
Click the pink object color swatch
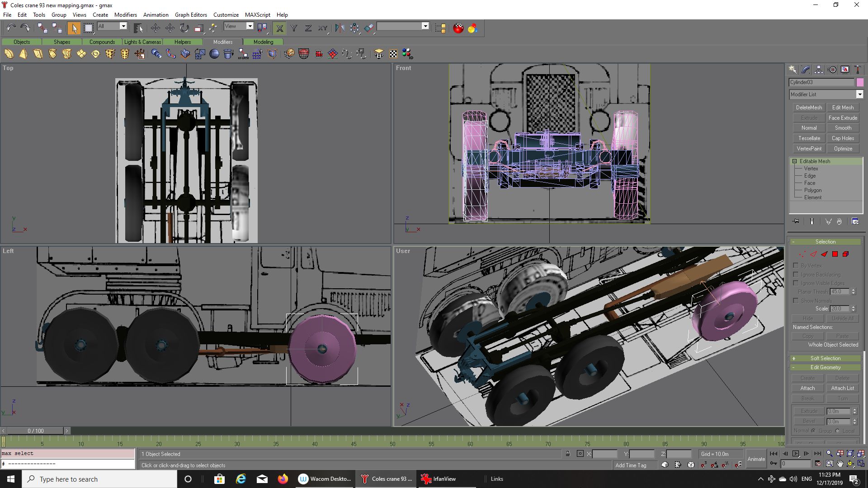[x=860, y=82]
